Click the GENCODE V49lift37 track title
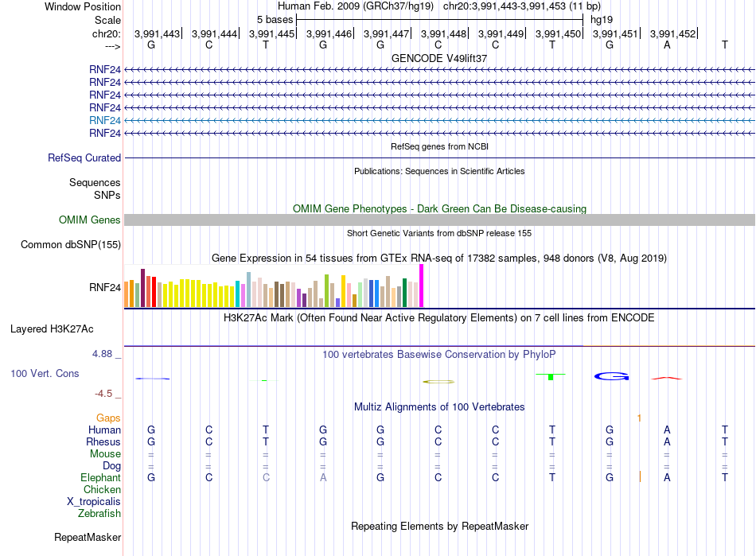 (x=439, y=58)
